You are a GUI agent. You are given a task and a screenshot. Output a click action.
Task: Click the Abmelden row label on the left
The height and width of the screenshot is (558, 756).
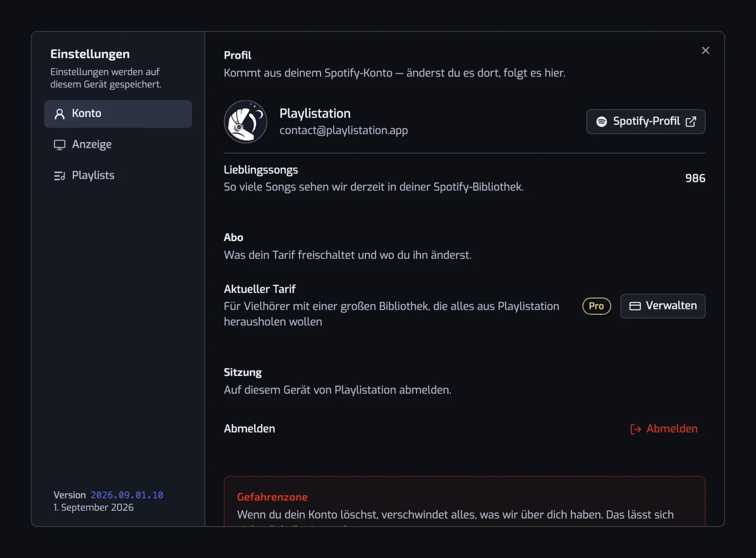pos(249,429)
